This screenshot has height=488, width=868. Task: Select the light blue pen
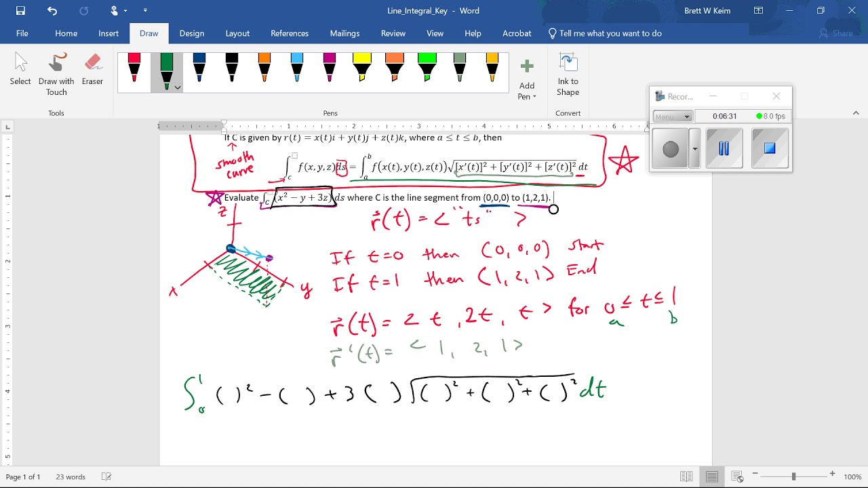point(297,68)
